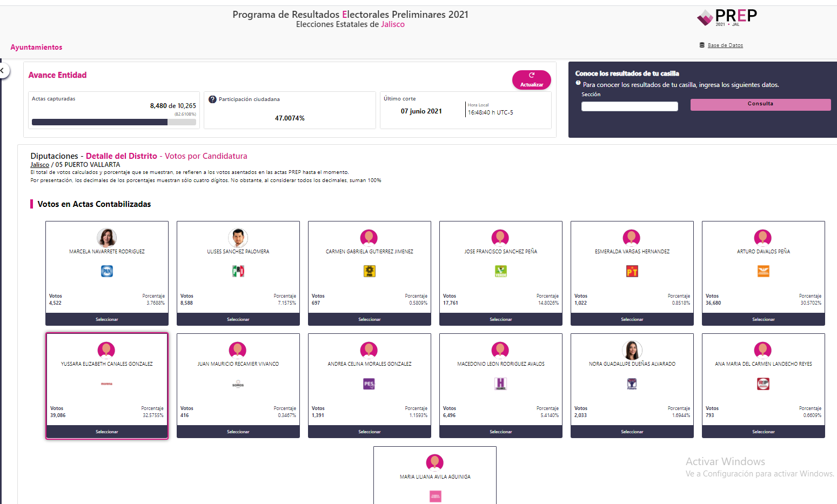Select Juan Mauricio Recamier Vivanco with Seleccionar

pyautogui.click(x=238, y=432)
